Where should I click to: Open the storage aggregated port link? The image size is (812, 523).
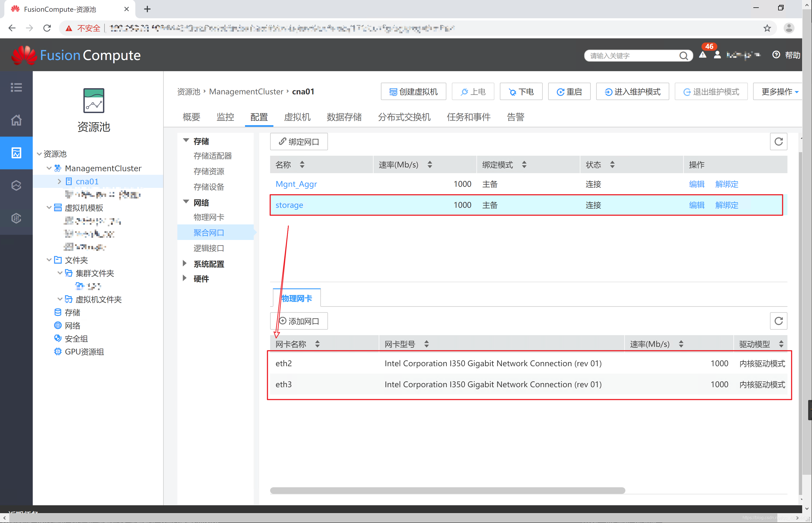point(289,205)
